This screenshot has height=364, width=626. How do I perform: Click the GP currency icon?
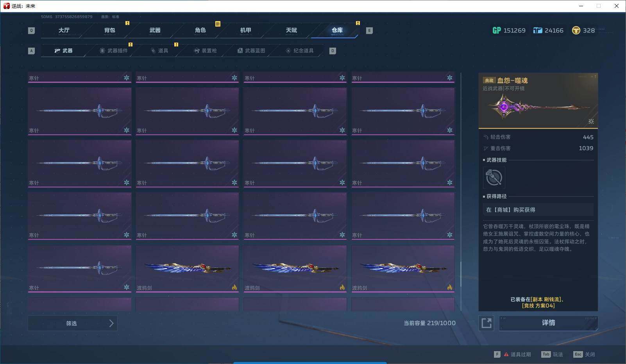pos(496,30)
